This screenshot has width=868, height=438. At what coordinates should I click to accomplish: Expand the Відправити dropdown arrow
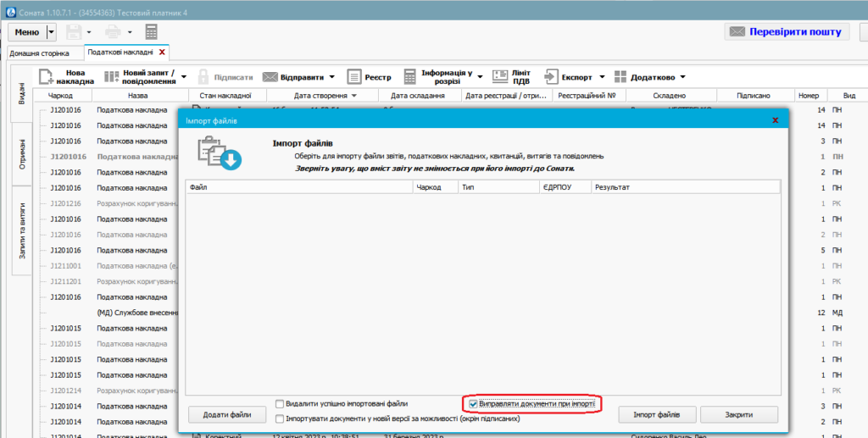pyautogui.click(x=332, y=77)
